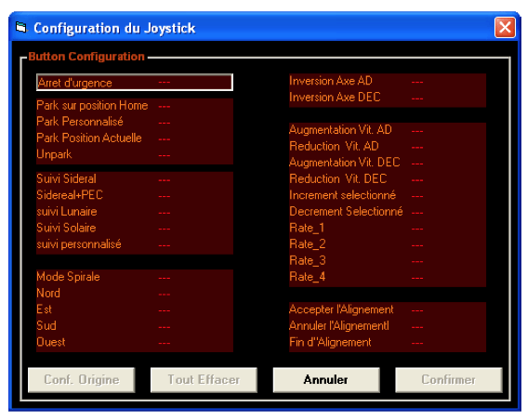Select Augmentation Vit. DEC row
The image size is (527, 420).
[x=388, y=163]
